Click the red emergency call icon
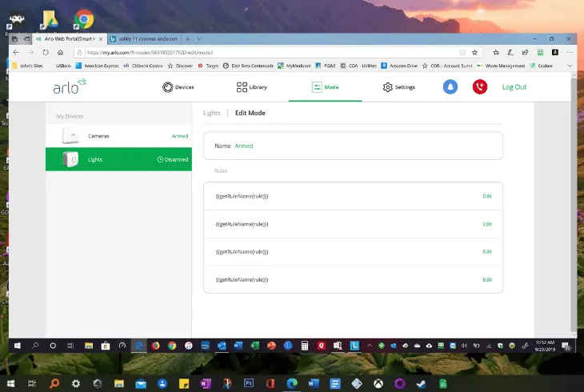Viewport: 584px width, 392px height. pyautogui.click(x=479, y=86)
